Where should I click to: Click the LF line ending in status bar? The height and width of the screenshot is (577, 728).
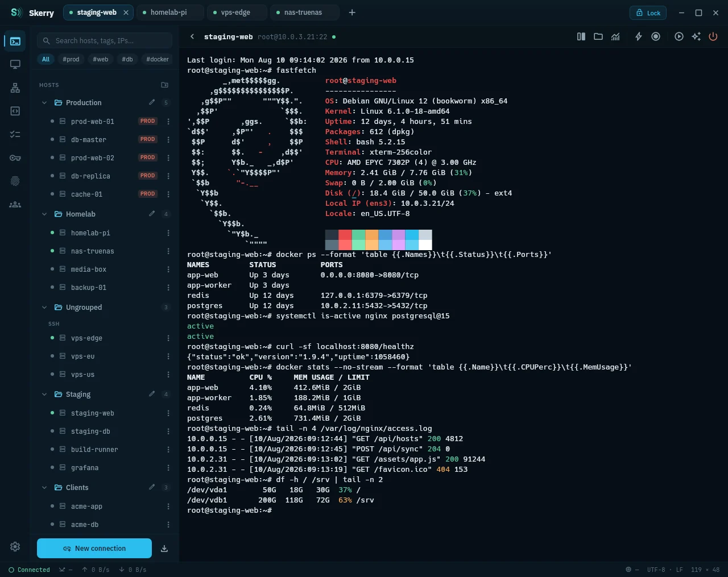pos(679,570)
